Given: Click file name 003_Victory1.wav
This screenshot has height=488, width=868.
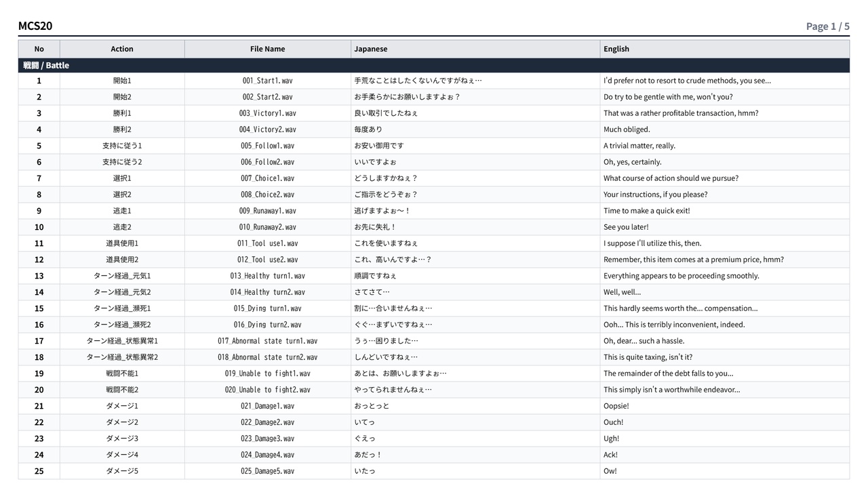Looking at the screenshot, I should click(267, 113).
